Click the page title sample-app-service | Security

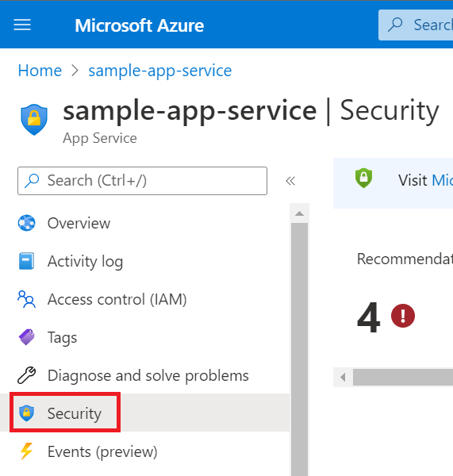(x=251, y=111)
